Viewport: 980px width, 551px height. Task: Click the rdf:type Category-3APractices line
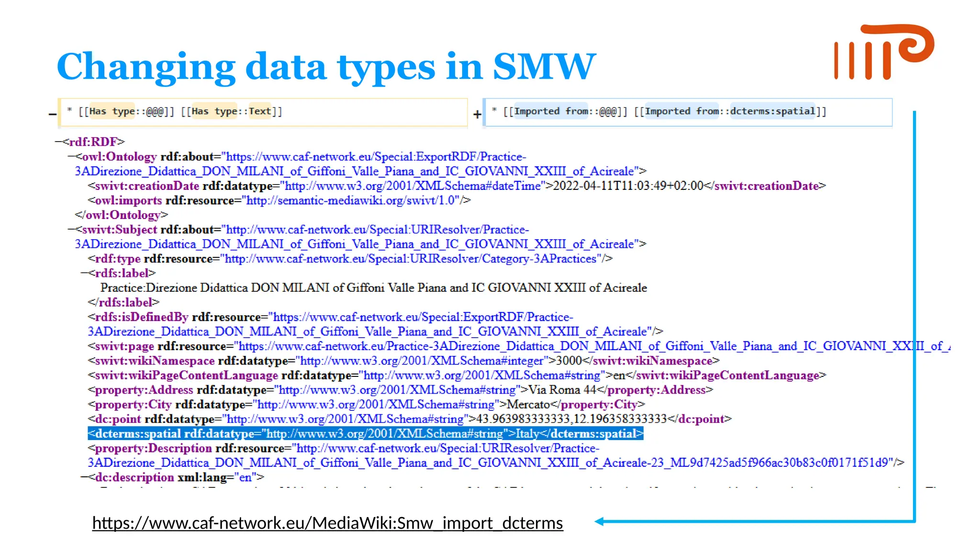tap(350, 259)
